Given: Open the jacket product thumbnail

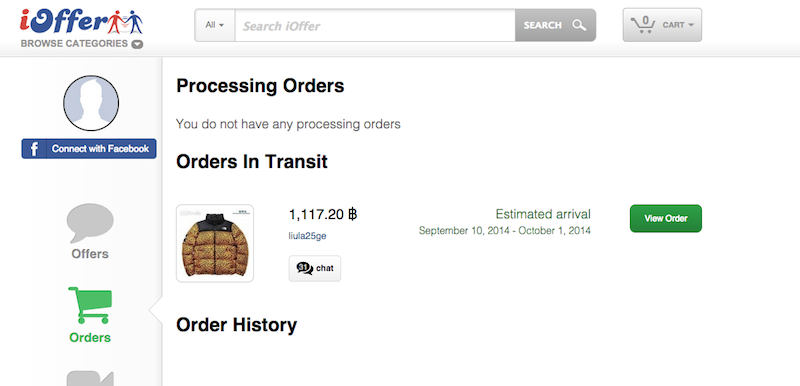Looking at the screenshot, I should (x=215, y=243).
